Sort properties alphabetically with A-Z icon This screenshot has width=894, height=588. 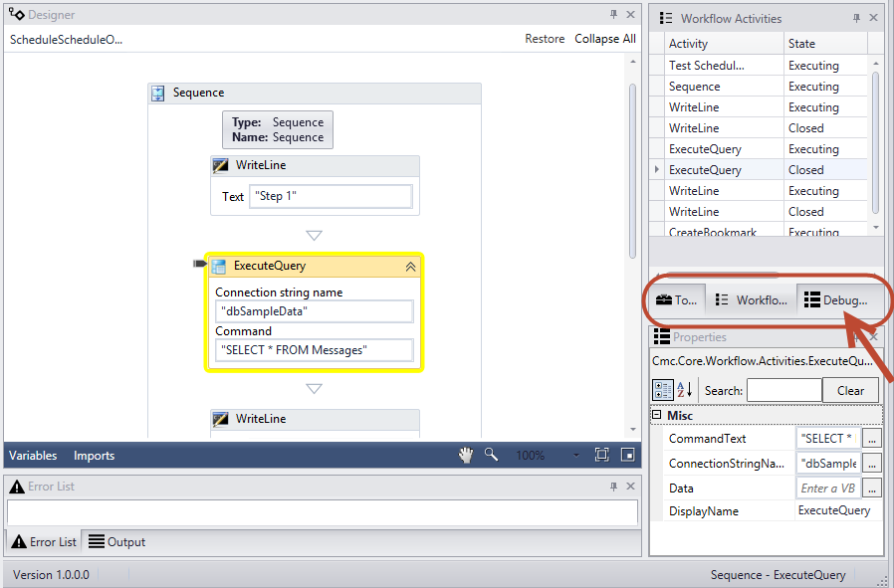[687, 390]
